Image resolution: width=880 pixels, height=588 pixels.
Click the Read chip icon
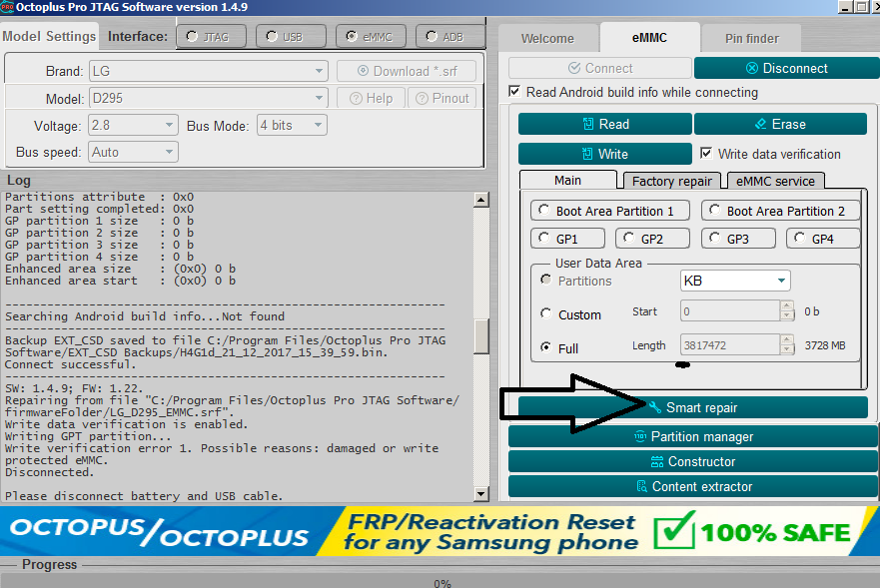[x=588, y=124]
